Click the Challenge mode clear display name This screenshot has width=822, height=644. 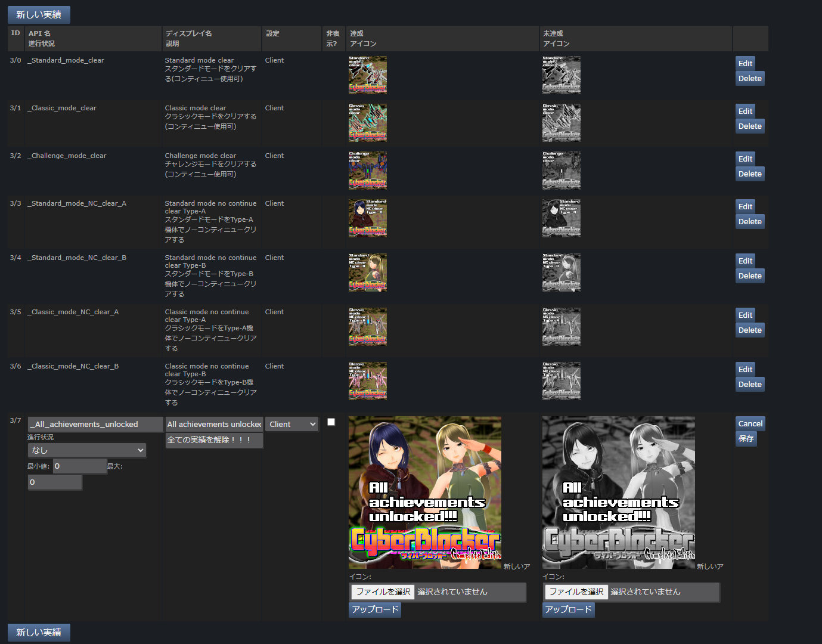200,156
